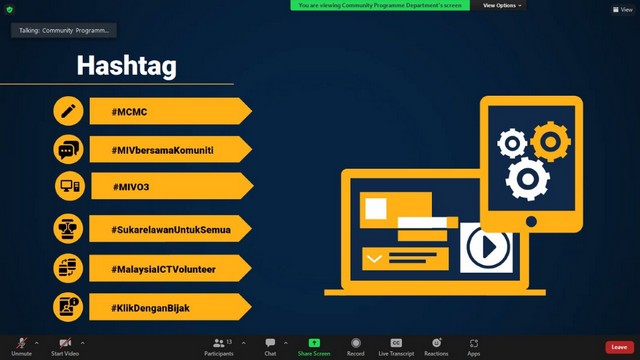
Task: Expand the arrow next to Participants
Action: [x=243, y=343]
